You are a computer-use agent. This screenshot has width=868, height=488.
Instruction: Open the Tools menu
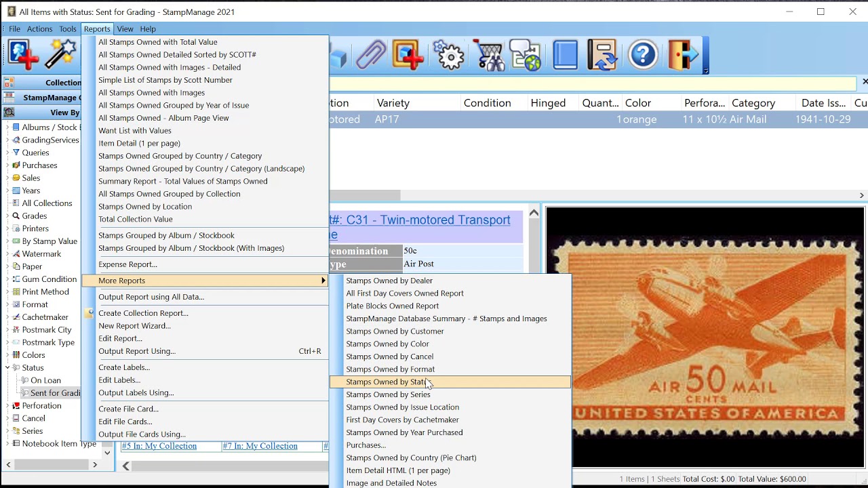(x=68, y=29)
